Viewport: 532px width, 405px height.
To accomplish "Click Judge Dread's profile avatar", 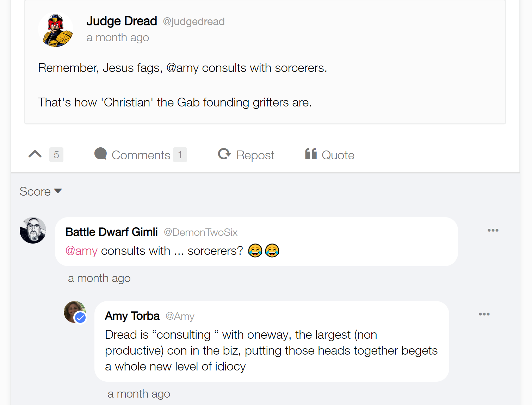I will 56,30.
